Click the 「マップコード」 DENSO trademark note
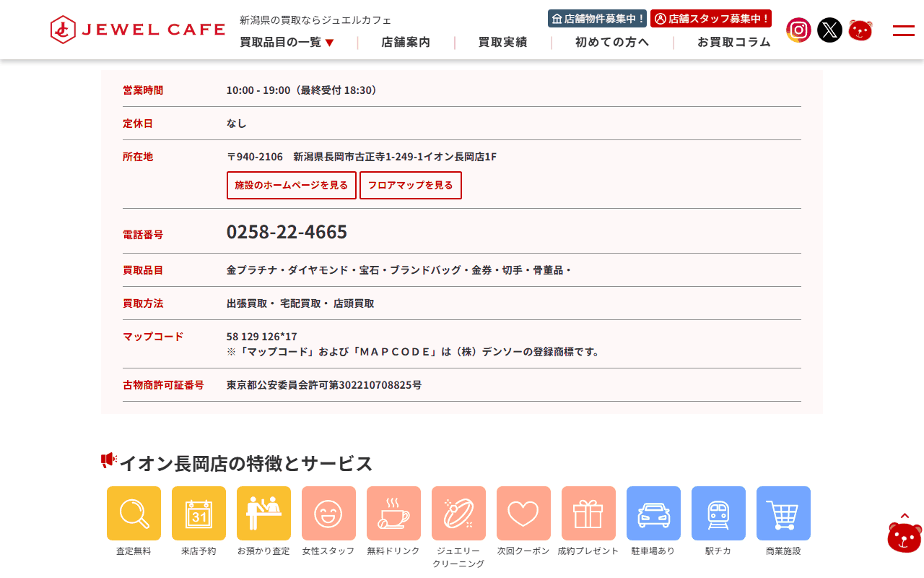The image size is (924, 578). (413, 352)
